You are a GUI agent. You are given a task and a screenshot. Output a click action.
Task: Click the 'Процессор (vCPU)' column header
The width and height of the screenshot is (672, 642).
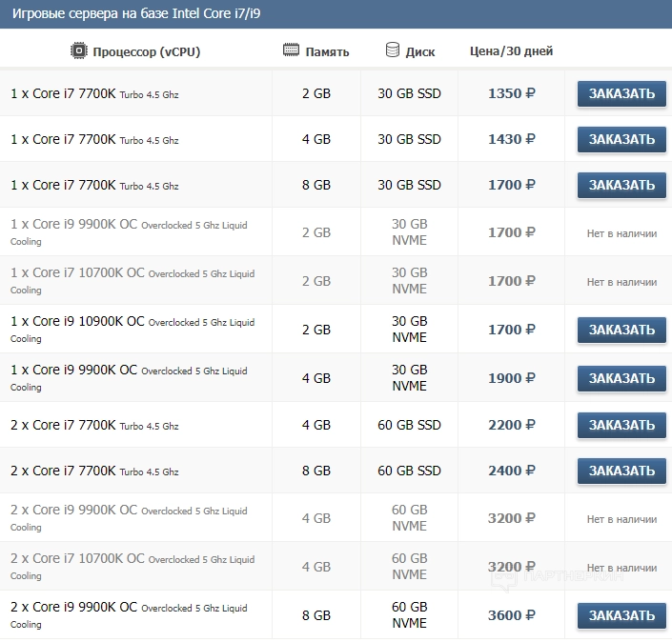(x=147, y=51)
